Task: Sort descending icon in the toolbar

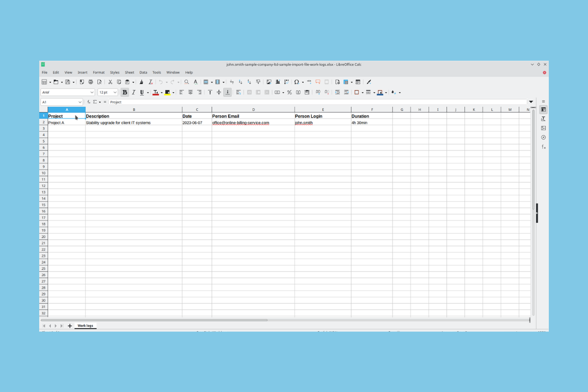Action: click(249, 82)
